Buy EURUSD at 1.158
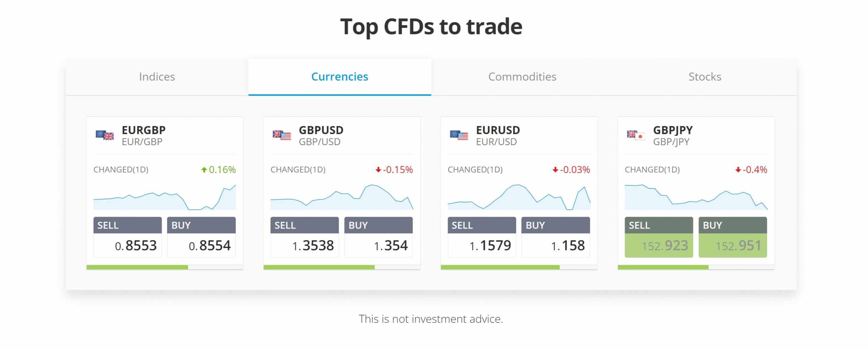 pos(556,237)
